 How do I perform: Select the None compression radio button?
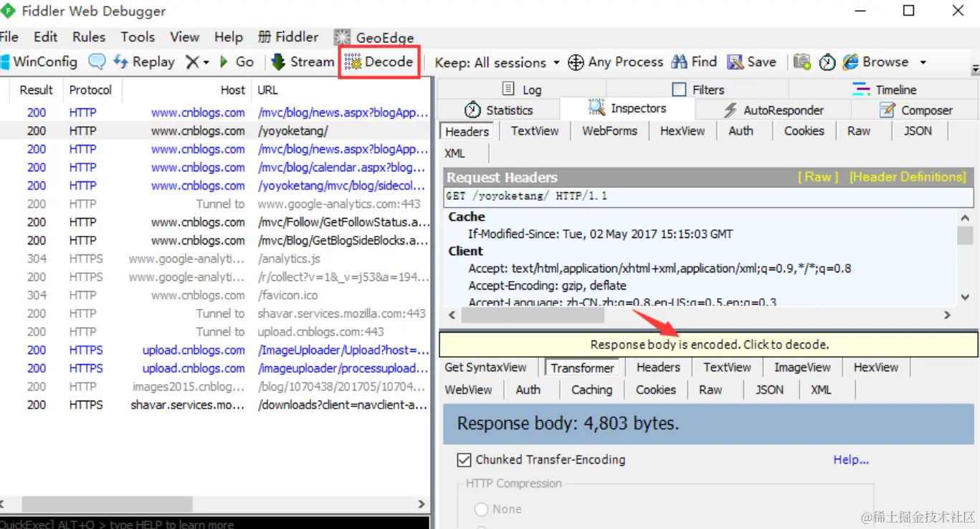coord(481,509)
